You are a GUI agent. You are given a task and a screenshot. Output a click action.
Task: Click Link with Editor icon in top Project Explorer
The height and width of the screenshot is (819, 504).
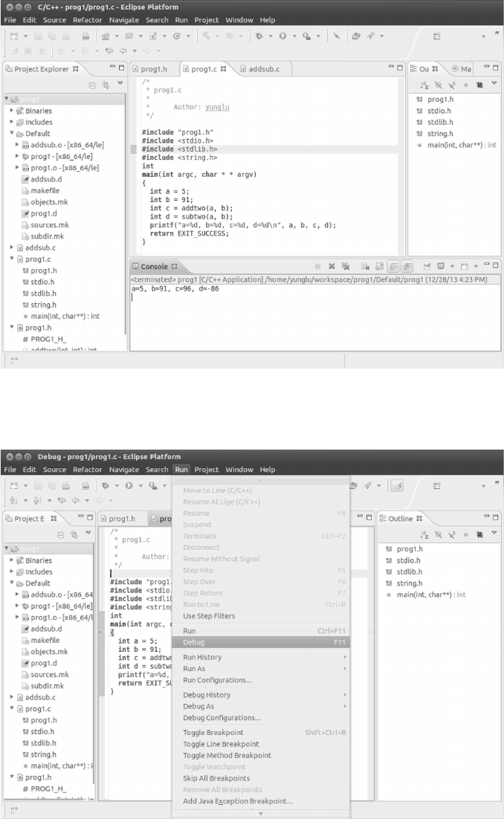coord(106,85)
